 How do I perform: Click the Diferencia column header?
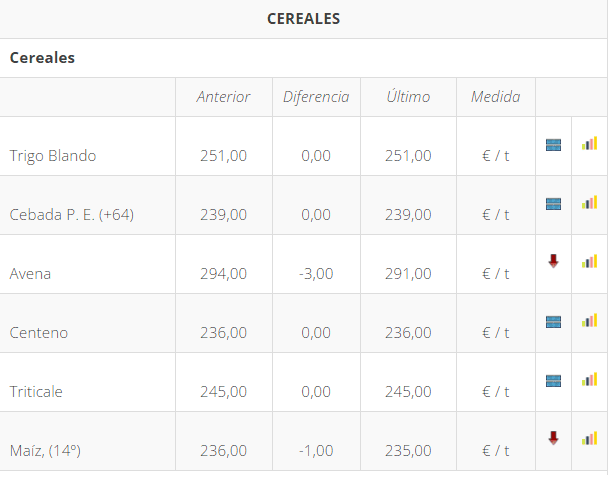316,97
